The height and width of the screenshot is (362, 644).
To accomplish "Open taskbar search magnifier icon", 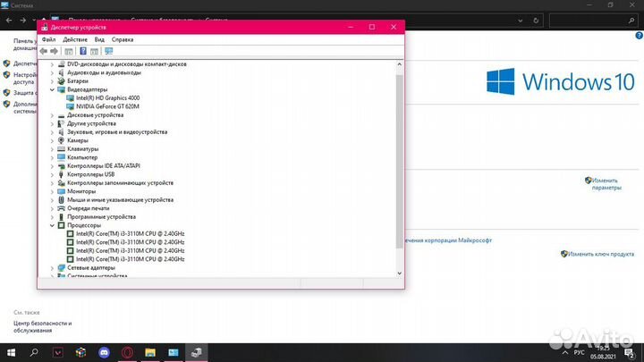I will click(x=36, y=353).
